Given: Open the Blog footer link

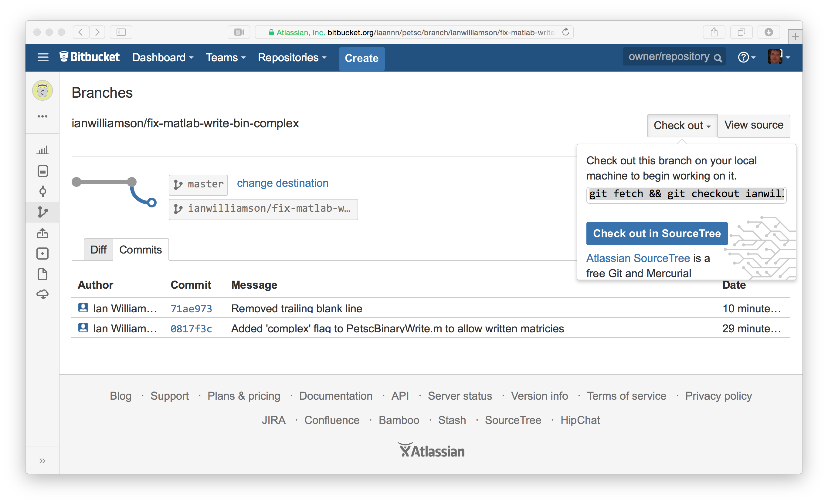Looking at the screenshot, I should click(x=120, y=396).
